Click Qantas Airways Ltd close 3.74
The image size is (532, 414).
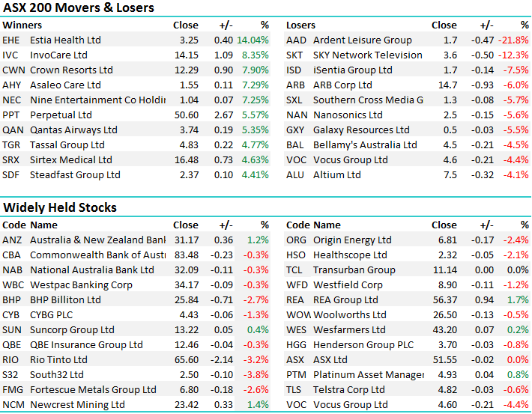pyautogui.click(x=188, y=130)
